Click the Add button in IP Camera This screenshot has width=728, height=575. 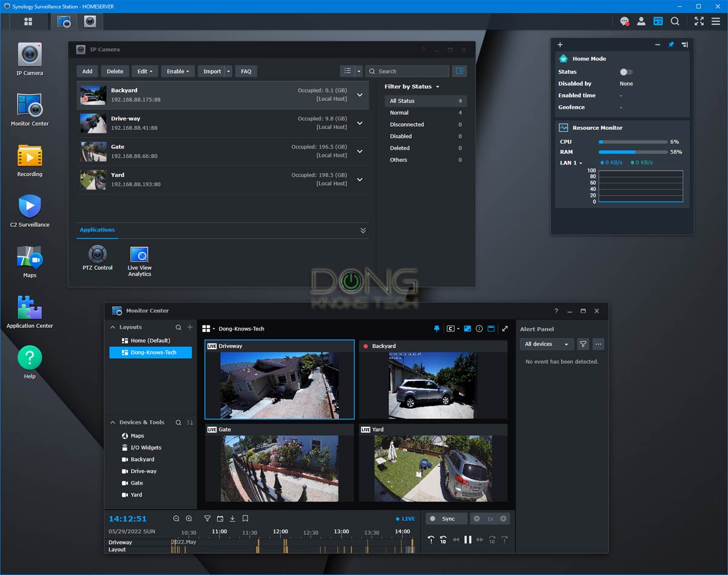(87, 71)
